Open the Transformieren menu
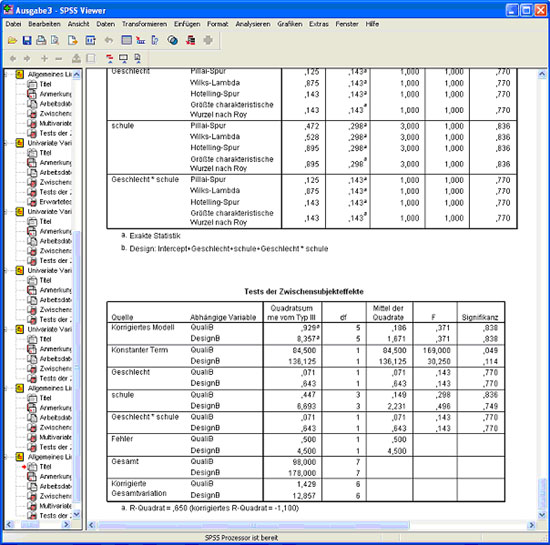Image resolution: width=550 pixels, height=545 pixels. pyautogui.click(x=144, y=24)
